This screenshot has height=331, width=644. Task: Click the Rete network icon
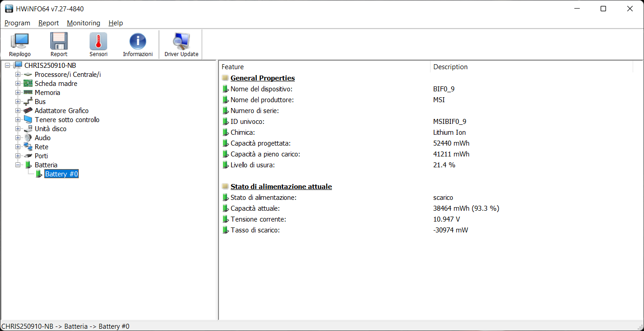point(28,147)
